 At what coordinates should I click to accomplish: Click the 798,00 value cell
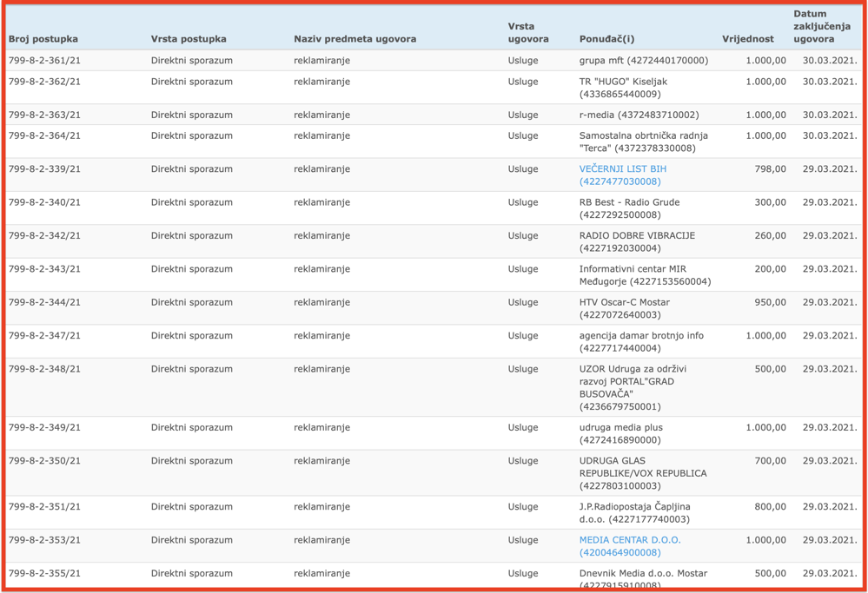pyautogui.click(x=770, y=168)
